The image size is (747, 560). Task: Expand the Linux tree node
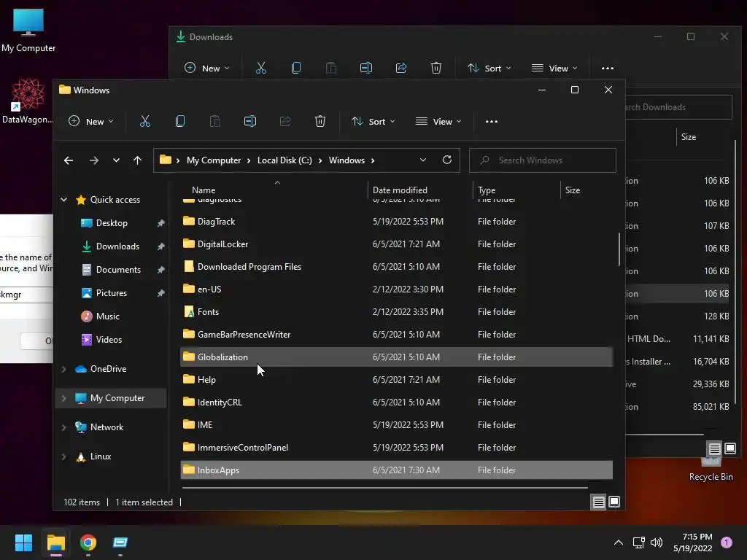click(x=64, y=456)
